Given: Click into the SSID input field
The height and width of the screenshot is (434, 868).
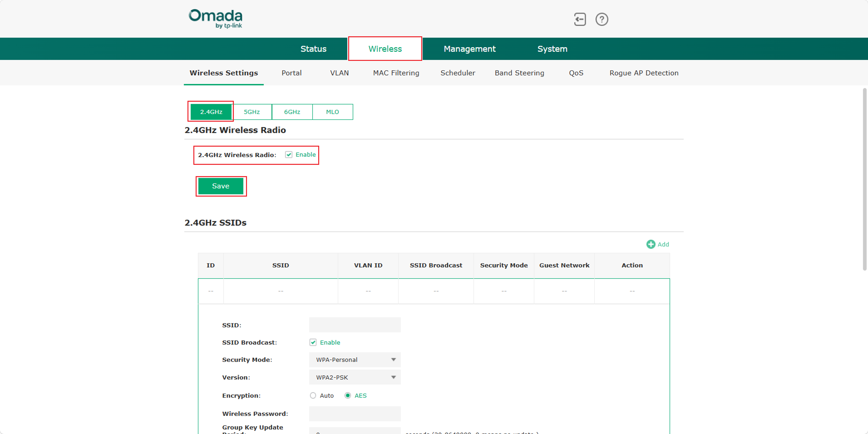Looking at the screenshot, I should coord(355,325).
